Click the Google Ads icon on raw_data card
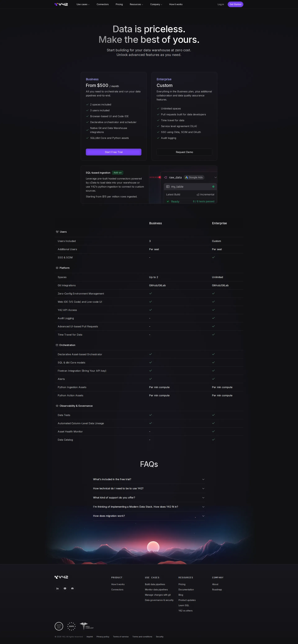This screenshot has width=298, height=644. click(x=187, y=177)
